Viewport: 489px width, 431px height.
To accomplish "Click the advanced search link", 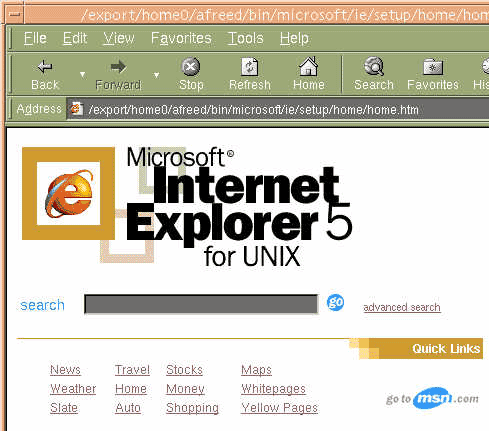I will (402, 307).
